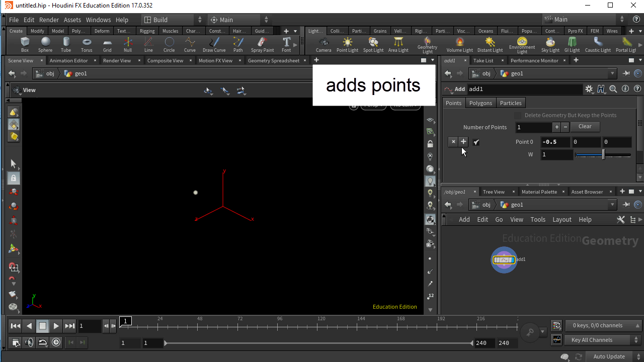
Task: Add a Camera from the shelf
Action: 324,44
